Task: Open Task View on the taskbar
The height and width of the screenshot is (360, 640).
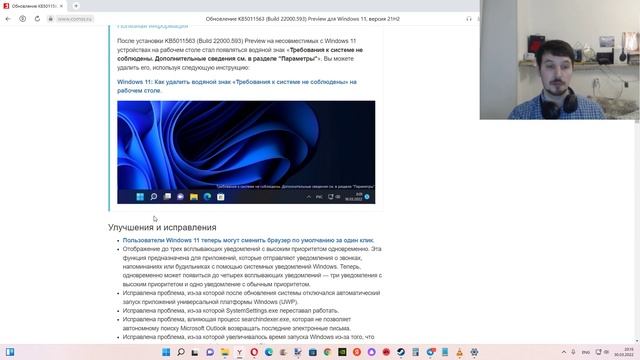Action: point(195,352)
